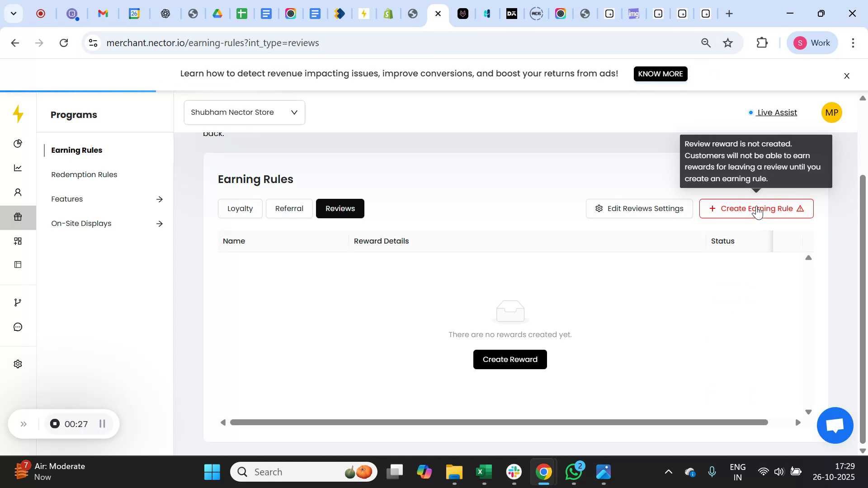Click Edit Reviews Settings
The image size is (868, 488).
tap(639, 208)
